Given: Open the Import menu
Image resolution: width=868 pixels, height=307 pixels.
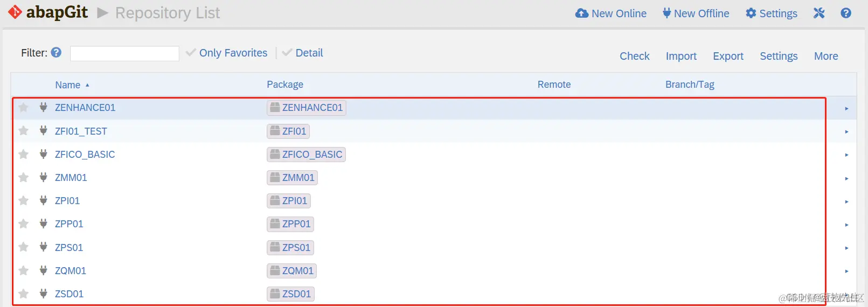Looking at the screenshot, I should [681, 56].
